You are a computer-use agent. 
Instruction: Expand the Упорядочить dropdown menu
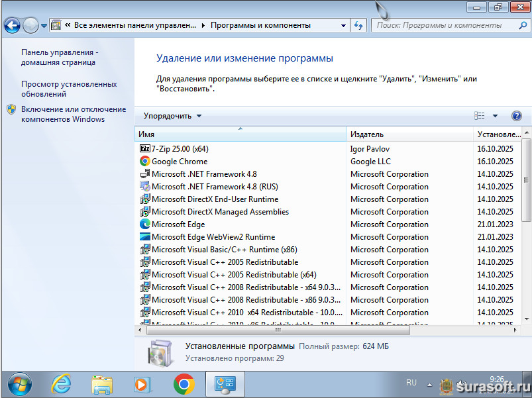[172, 116]
